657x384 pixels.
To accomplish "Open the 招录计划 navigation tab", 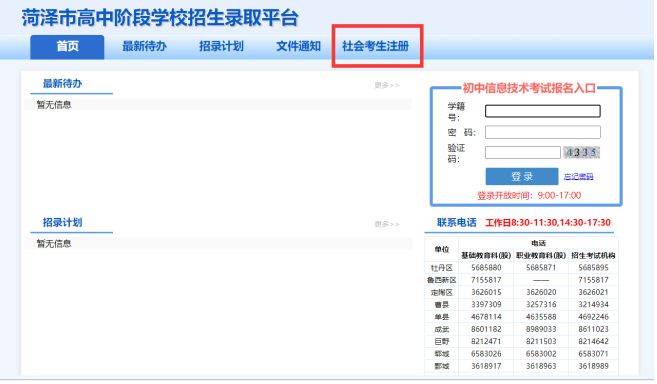I will [x=221, y=46].
